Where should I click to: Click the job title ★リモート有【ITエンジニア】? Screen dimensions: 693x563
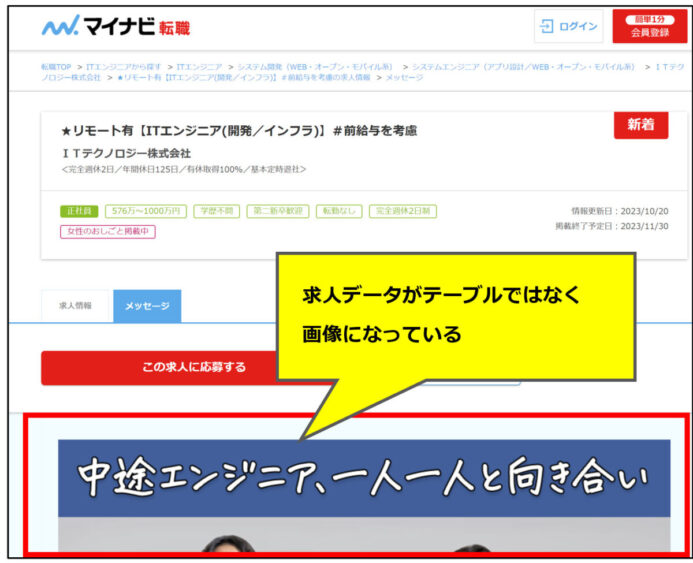239,131
